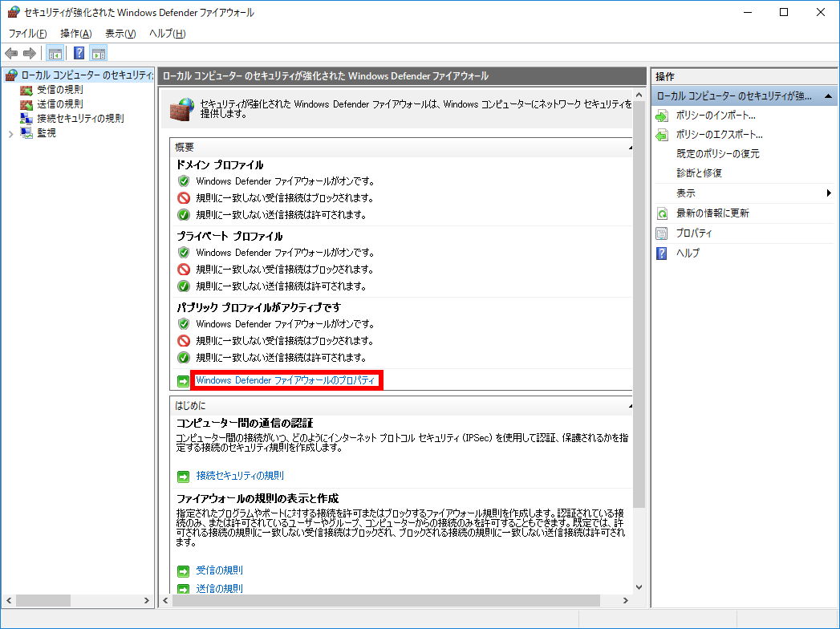The height and width of the screenshot is (629, 840).
Task: Choose ポリシーのエクスポート... action
Action: click(x=719, y=135)
